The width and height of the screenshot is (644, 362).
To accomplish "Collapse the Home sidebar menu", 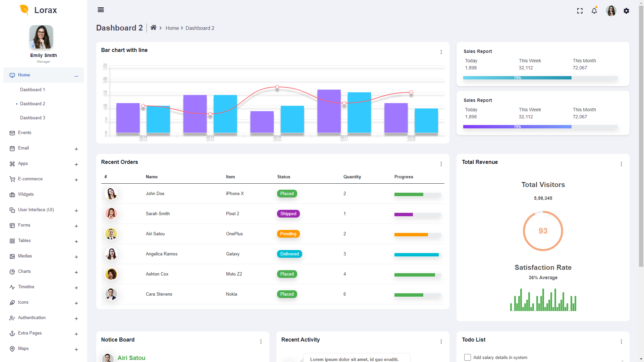I will pyautogui.click(x=76, y=76).
